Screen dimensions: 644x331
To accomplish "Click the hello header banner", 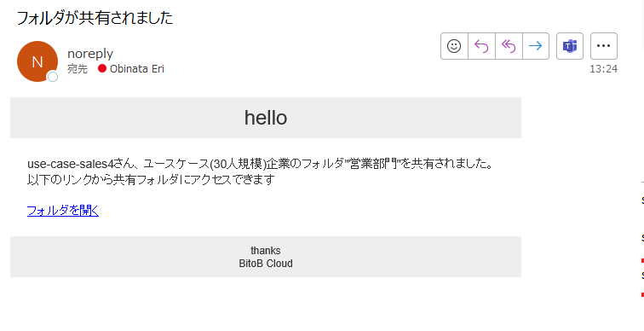I will coord(266,118).
